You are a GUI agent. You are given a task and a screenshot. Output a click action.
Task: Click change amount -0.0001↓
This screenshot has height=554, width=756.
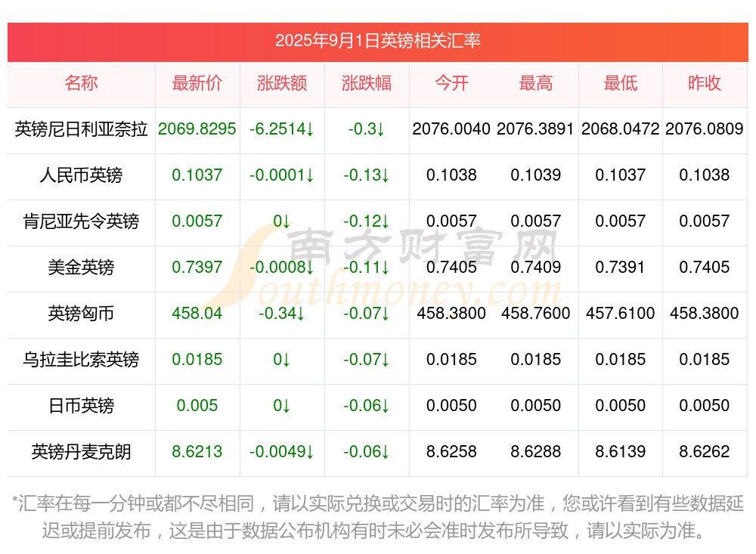[282, 175]
